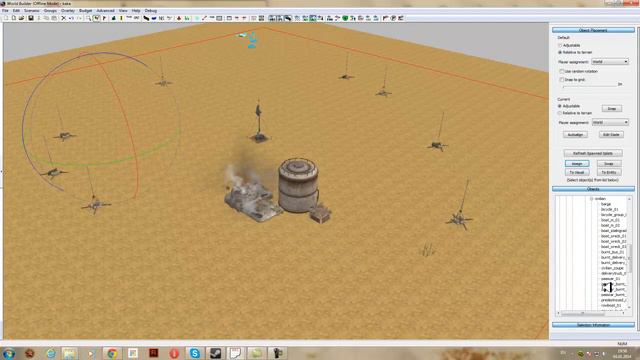Select burnt_bus_01 in the Objects list
640x360 pixels.
click(x=612, y=252)
